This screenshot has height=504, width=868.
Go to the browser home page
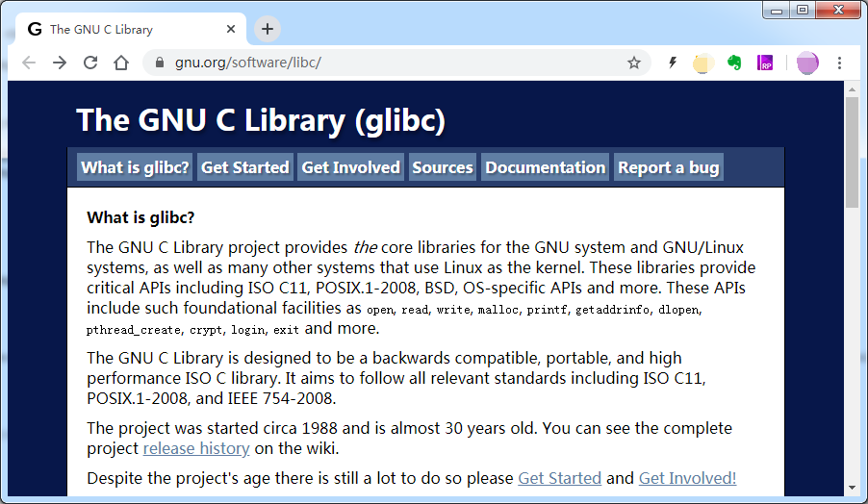(121, 63)
